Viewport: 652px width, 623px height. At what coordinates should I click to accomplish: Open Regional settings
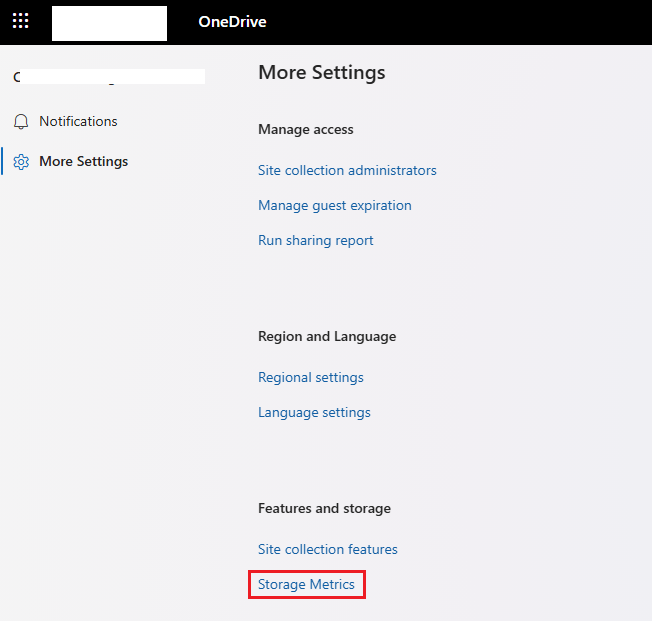(x=310, y=377)
